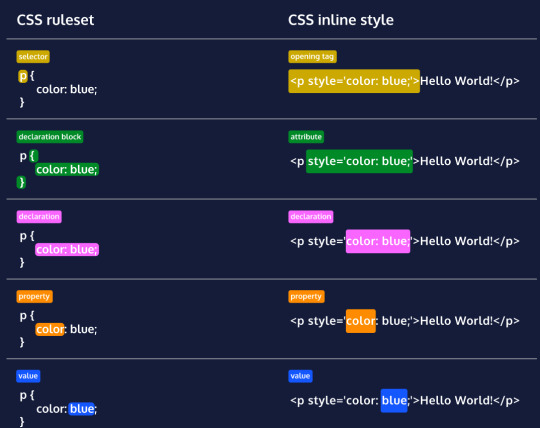Click the orange highlighted 'color' in inline style

click(x=361, y=321)
